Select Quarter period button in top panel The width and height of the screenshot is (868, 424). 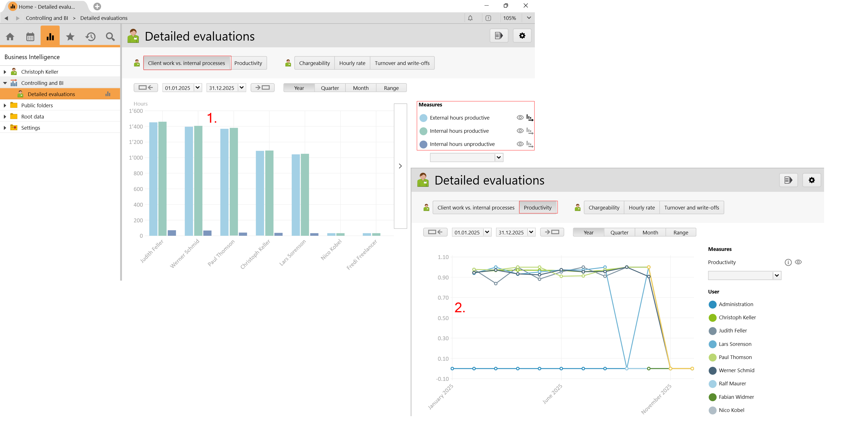[330, 88]
